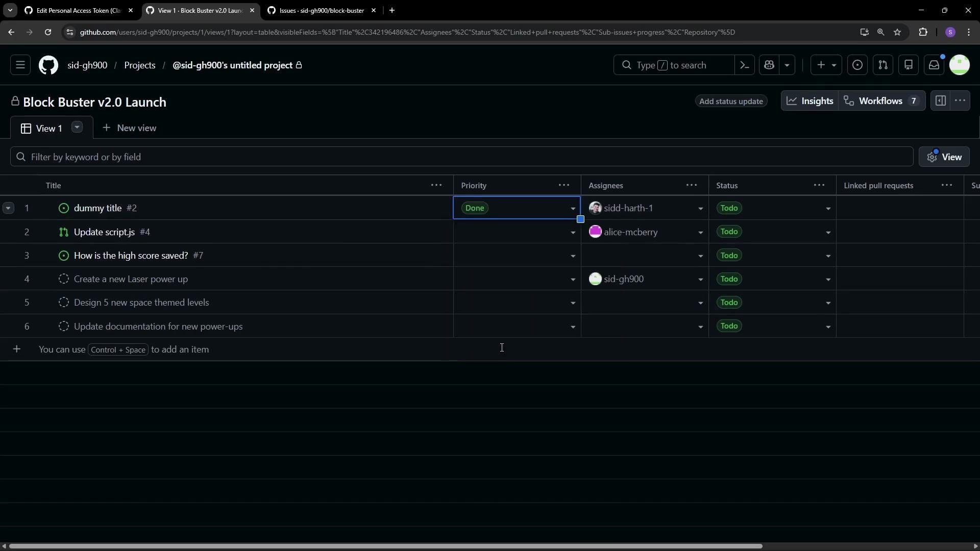Viewport: 980px width, 551px height.
Task: Go to sid-gh900 breadcrumb link
Action: pyautogui.click(x=87, y=65)
